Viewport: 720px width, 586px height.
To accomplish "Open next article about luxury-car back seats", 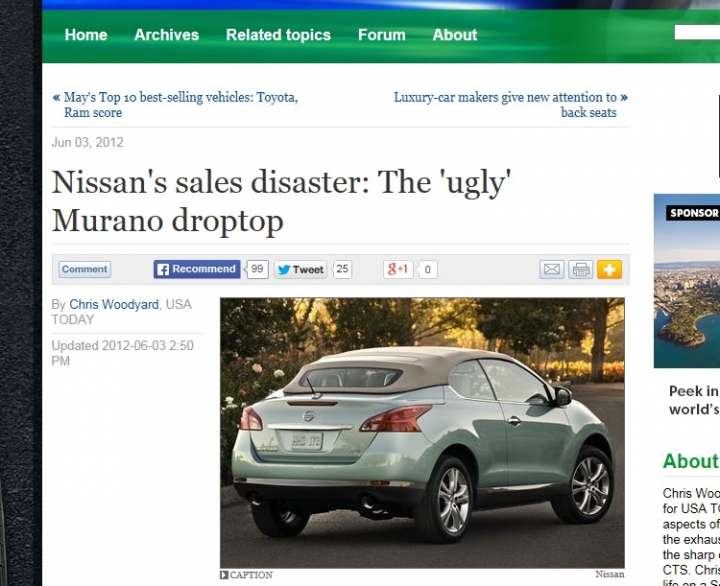I will 511,105.
